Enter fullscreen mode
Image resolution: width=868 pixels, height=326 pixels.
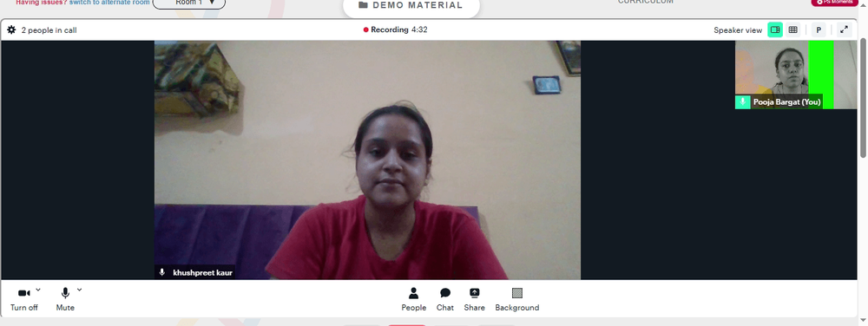[844, 29]
